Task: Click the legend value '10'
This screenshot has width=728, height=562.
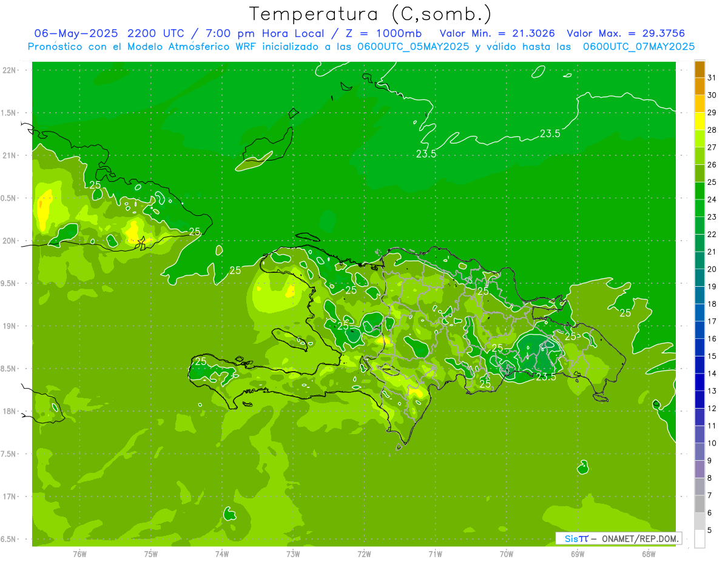Action: [x=712, y=443]
